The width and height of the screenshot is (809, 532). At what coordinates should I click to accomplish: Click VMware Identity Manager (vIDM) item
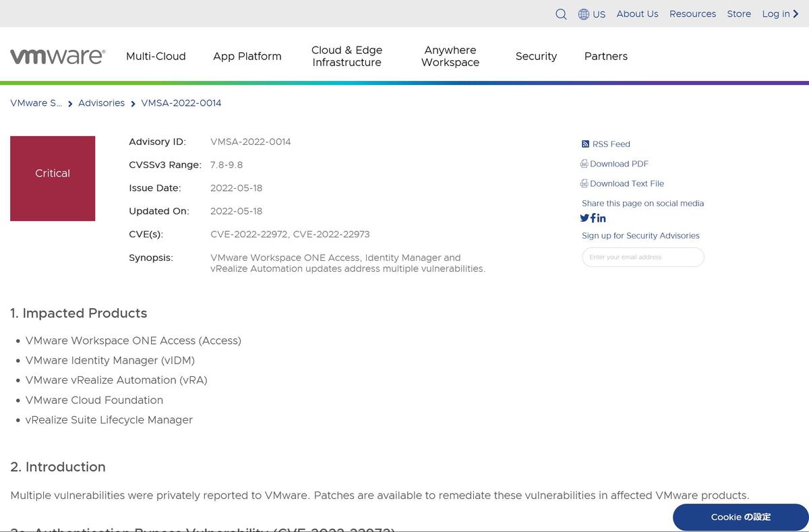pyautogui.click(x=111, y=361)
